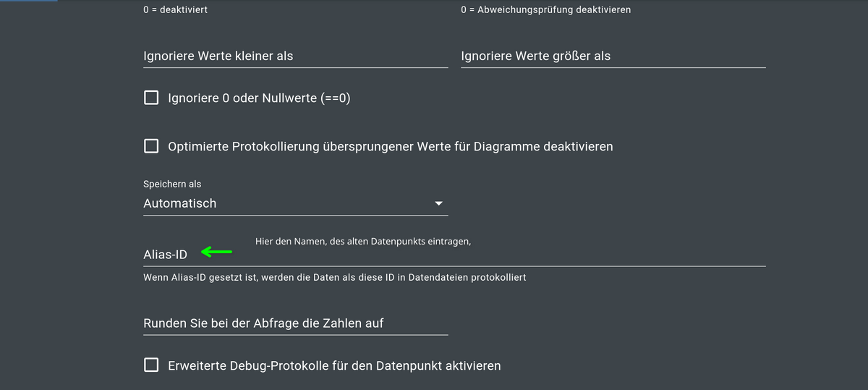Tick the Optimierte Protokollierung deaktivieren checkbox

pyautogui.click(x=151, y=146)
